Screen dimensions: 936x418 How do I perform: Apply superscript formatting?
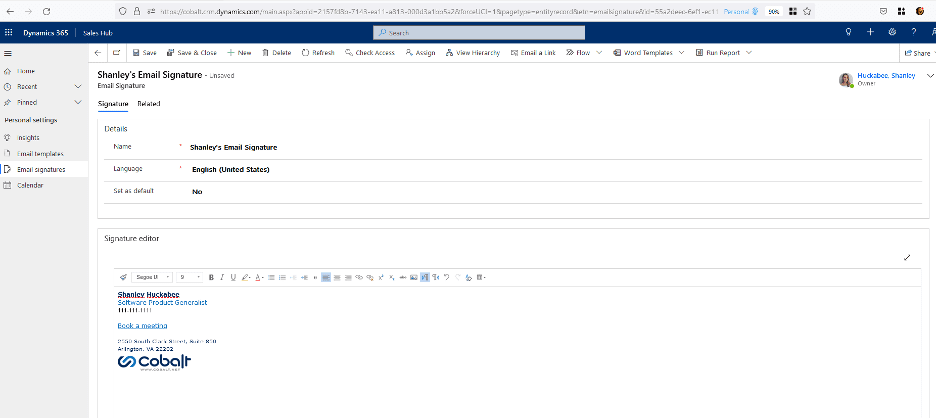381,277
